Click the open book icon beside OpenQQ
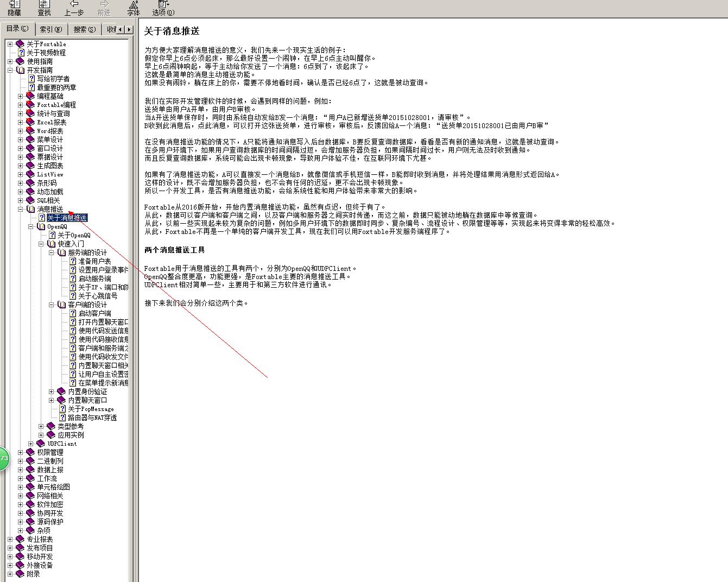This screenshot has width=728, height=582. tap(41, 226)
